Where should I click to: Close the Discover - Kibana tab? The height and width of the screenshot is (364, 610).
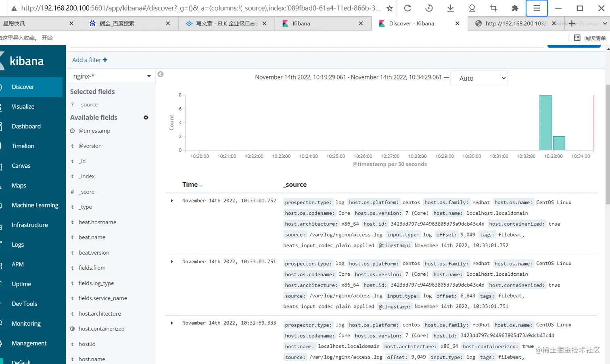coord(457,23)
